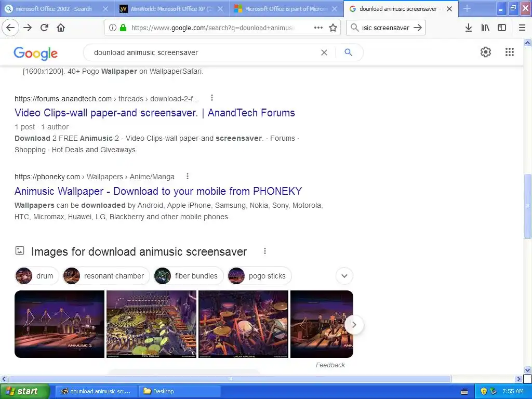Image resolution: width=532 pixels, height=399 pixels.
Task: Open the Firefox home page
Action: [61, 28]
